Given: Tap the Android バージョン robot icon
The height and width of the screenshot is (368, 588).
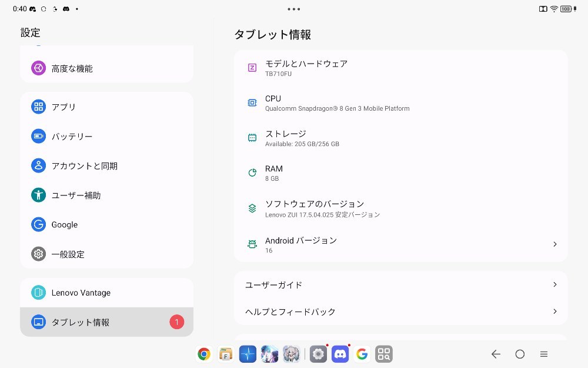Looking at the screenshot, I should 252,244.
